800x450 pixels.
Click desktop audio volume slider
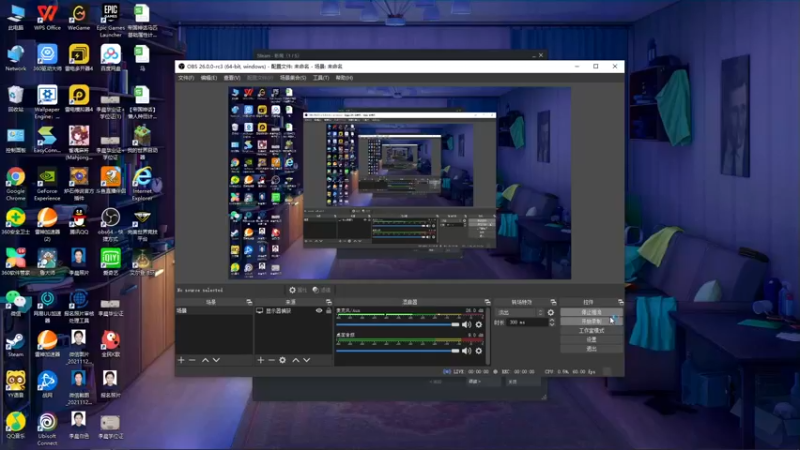[398, 351]
